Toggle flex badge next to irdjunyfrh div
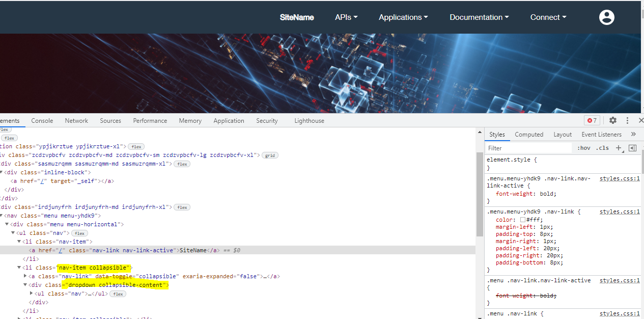The image size is (644, 319). point(182,207)
